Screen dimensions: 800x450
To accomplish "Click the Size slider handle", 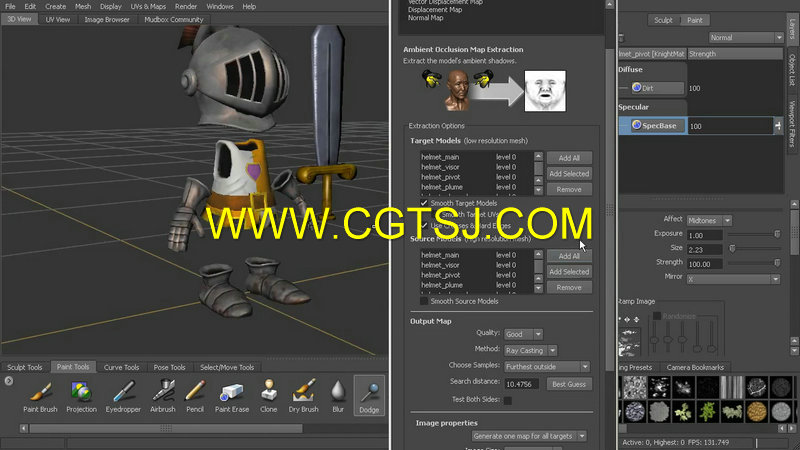I will coord(732,248).
